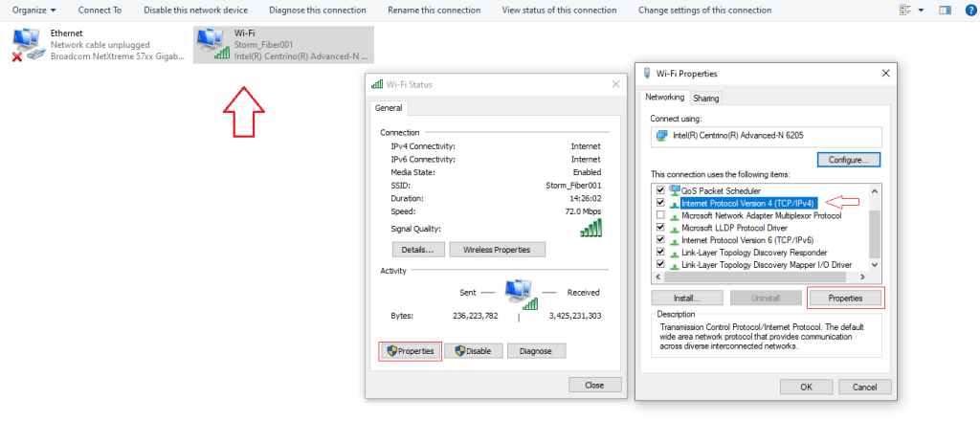Select the General tab in Wi-Fi Status
This screenshot has height=443, width=980.
pos(389,108)
